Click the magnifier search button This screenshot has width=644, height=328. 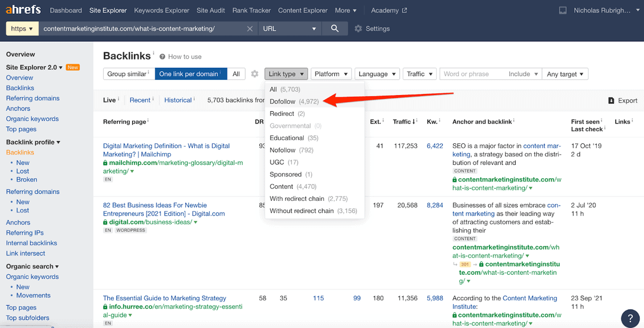pyautogui.click(x=335, y=28)
